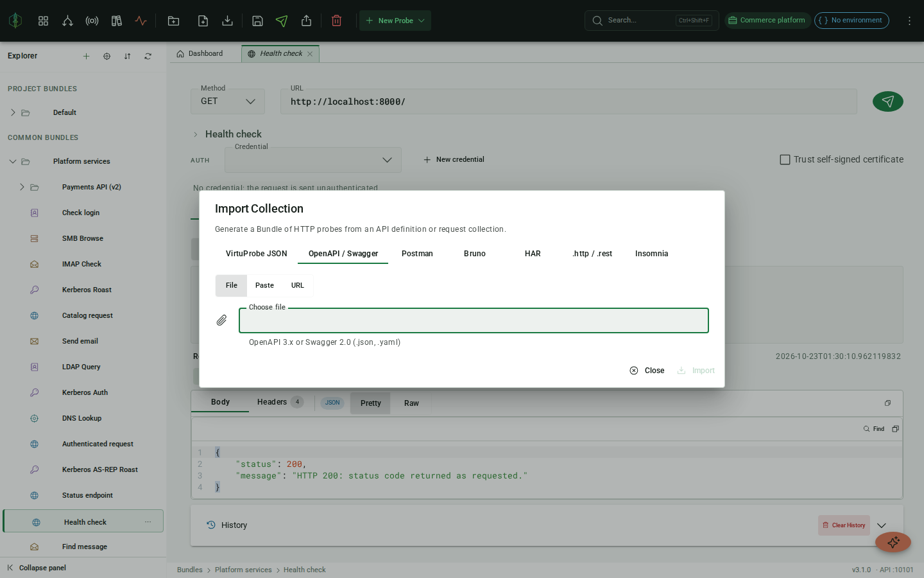Image resolution: width=924 pixels, height=578 pixels.
Task: Select the Postman import tab
Action: (x=417, y=254)
